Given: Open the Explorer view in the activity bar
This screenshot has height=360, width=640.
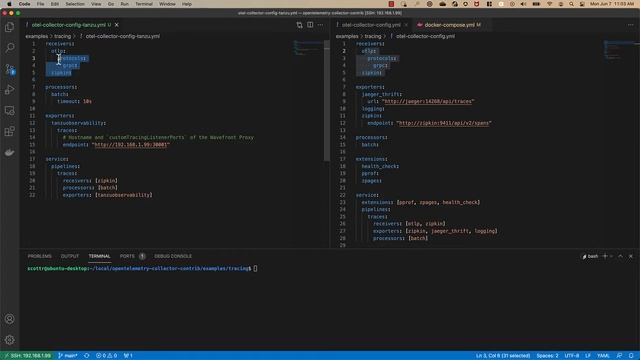Looking at the screenshot, I should point(9,27).
